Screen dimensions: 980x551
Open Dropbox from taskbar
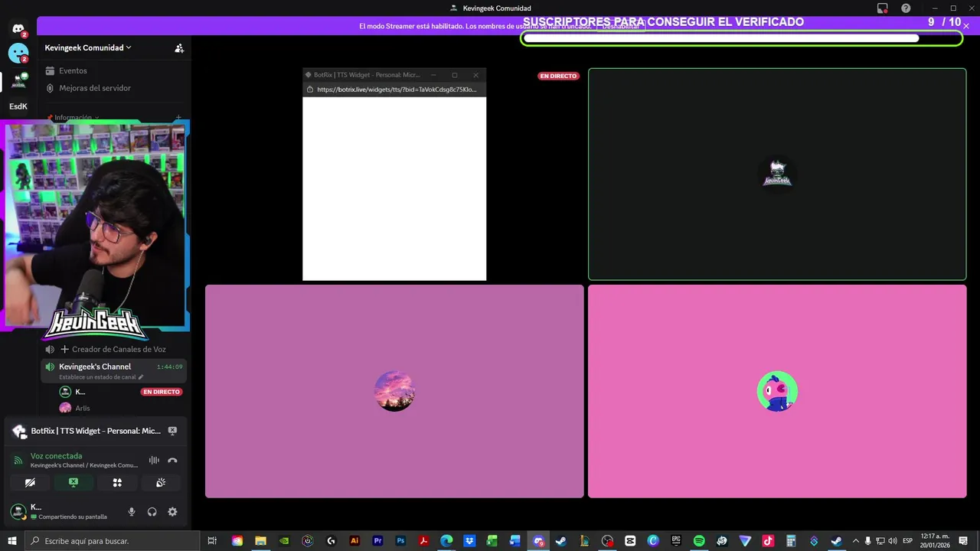469,541
